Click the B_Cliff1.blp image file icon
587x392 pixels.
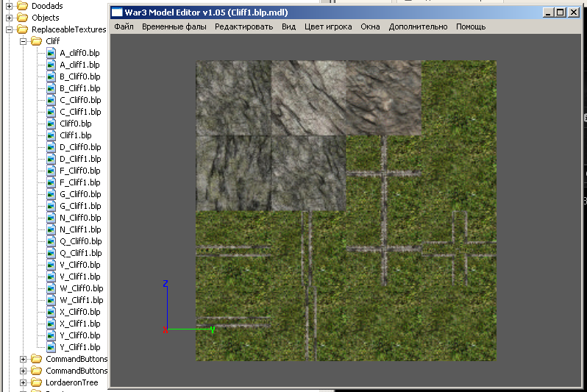(51, 88)
